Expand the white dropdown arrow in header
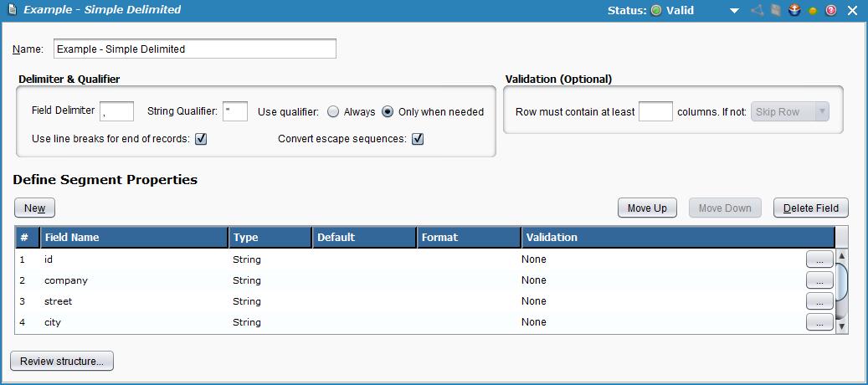Screen dimensions: 868x385 (x=734, y=11)
